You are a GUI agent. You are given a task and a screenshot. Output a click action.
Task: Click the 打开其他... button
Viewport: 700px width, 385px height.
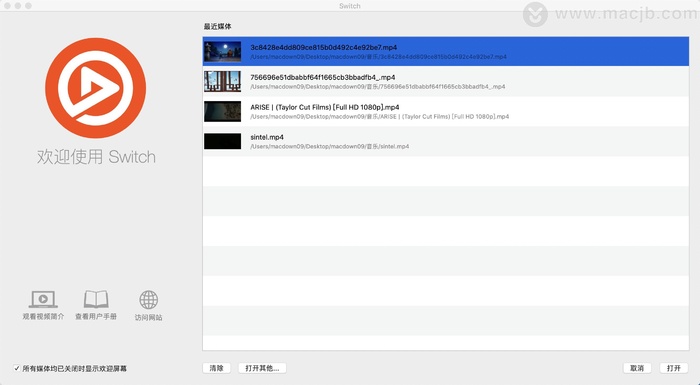[262, 368]
